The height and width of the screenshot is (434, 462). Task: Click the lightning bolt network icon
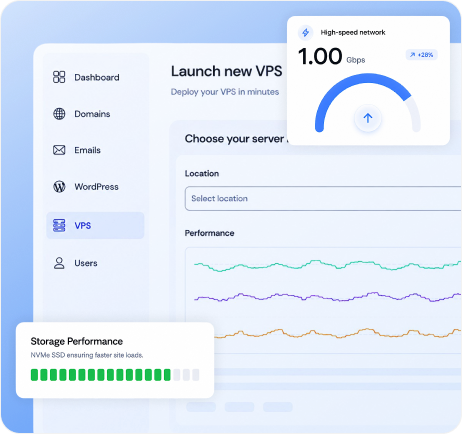coord(305,33)
